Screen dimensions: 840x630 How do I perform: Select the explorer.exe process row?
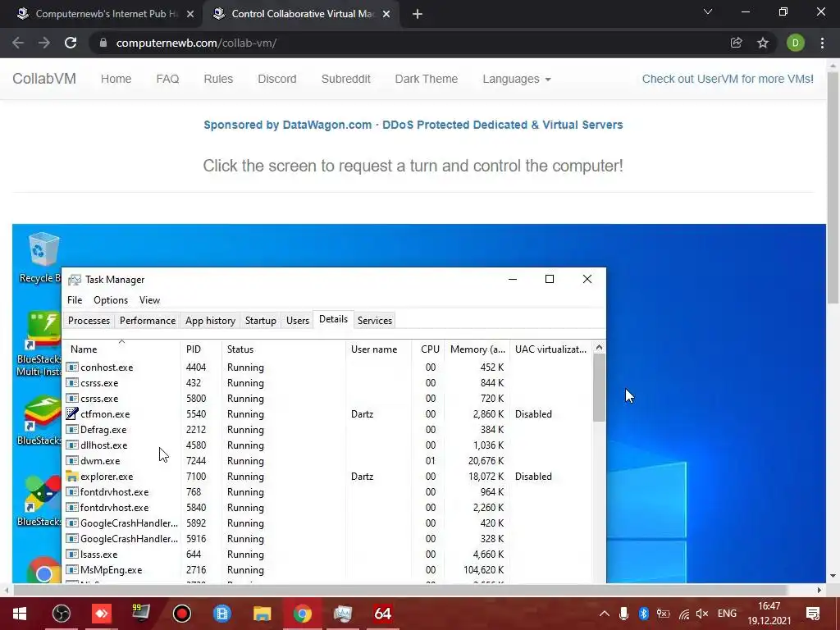point(327,477)
